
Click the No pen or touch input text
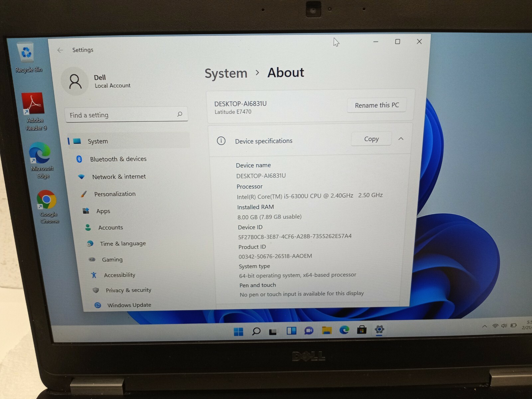point(302,294)
